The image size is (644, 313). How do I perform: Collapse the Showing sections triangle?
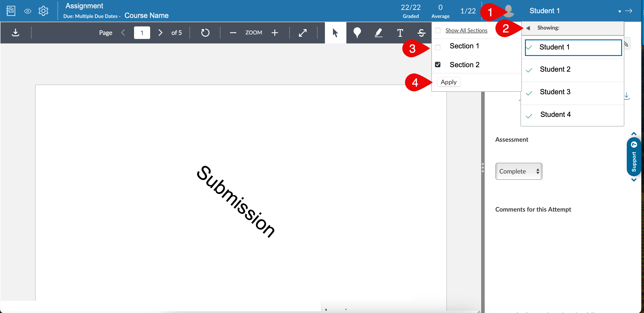[x=528, y=28]
